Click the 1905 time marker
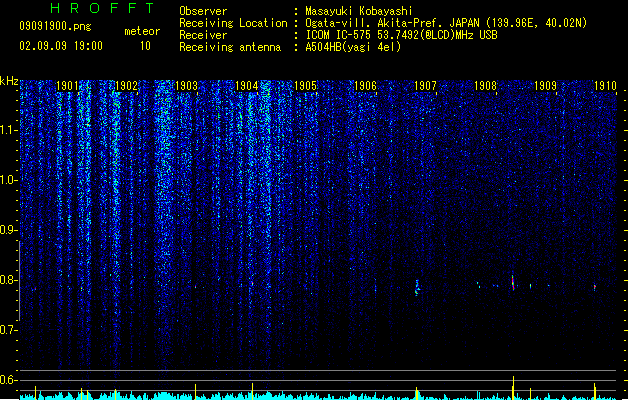 click(306, 86)
